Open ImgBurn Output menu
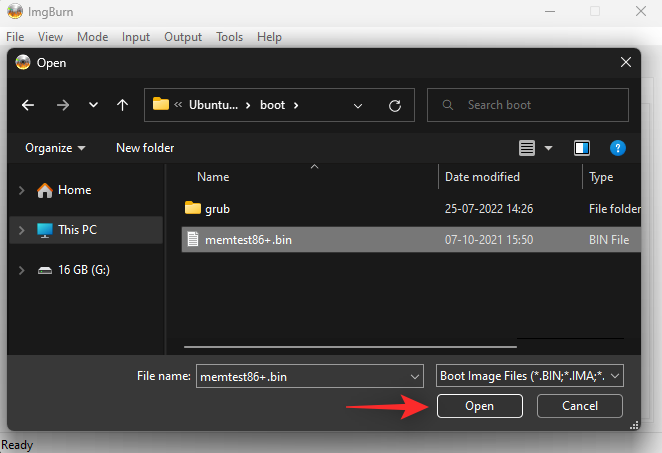The image size is (662, 453). point(183,37)
